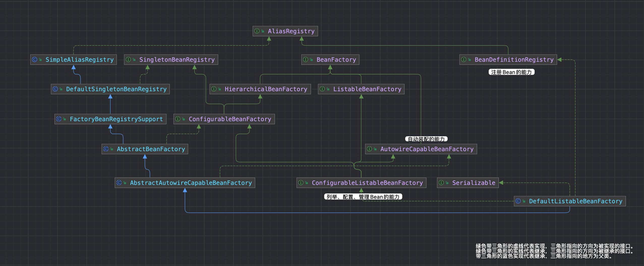Select the ConfigurableBeanFactory interface label
The image size is (644, 266).
tap(230, 119)
